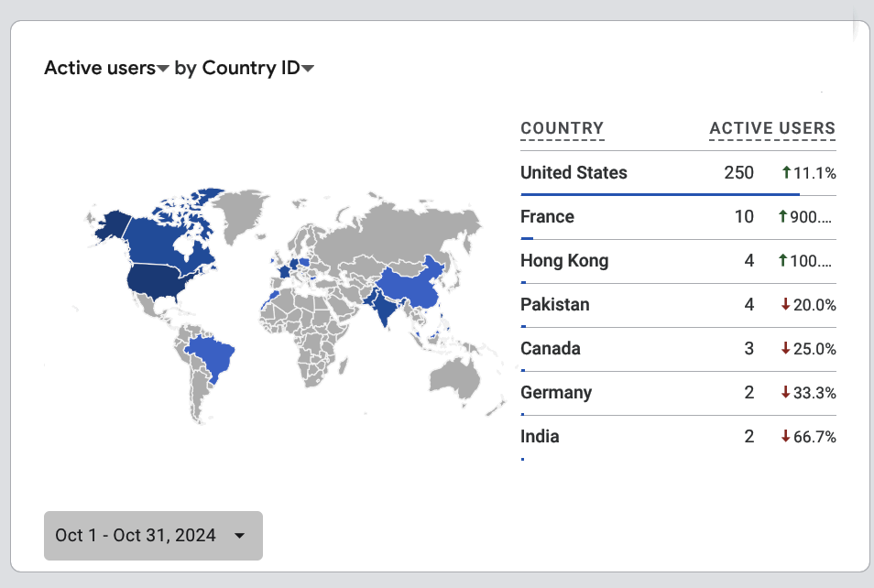This screenshot has width=874, height=588.
Task: Sort by the ACTIVE USERS column header
Action: click(772, 129)
